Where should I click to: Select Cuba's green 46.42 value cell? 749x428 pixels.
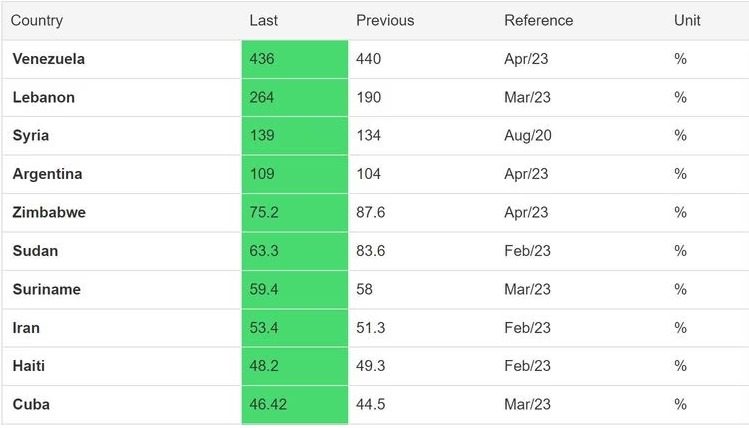(x=294, y=405)
